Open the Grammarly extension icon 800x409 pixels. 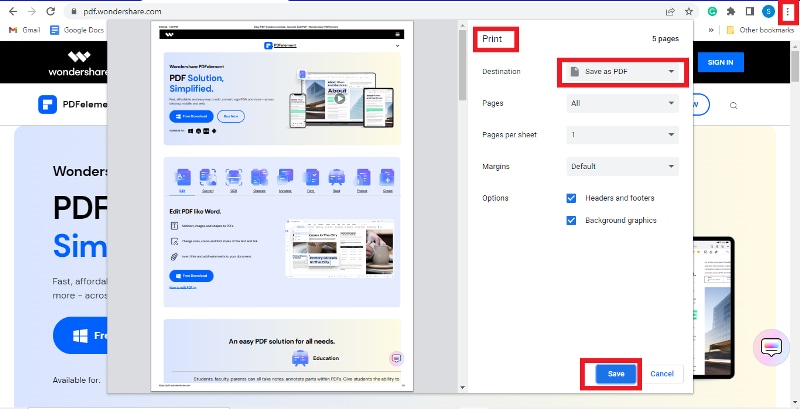[x=713, y=11]
